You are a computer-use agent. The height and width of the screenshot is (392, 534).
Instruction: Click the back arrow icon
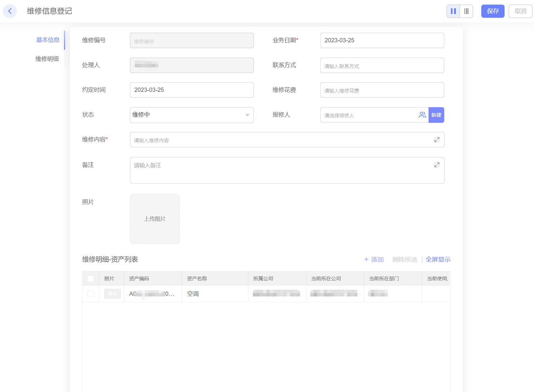(10, 11)
